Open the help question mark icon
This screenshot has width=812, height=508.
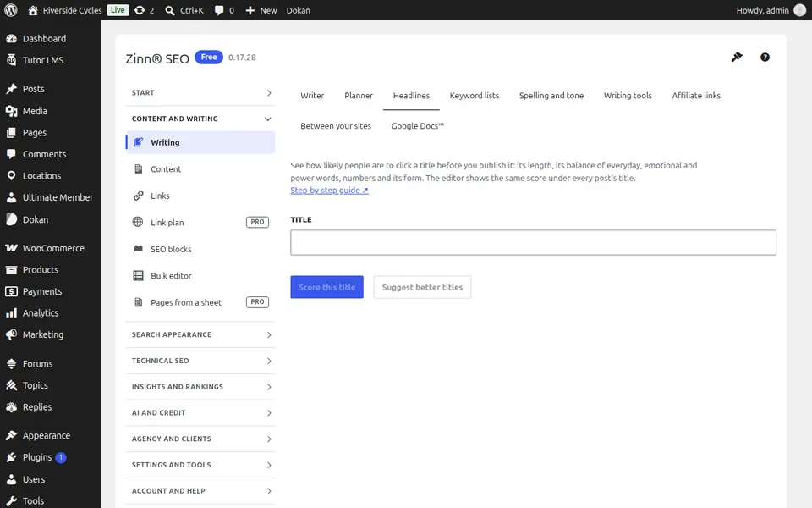(x=765, y=57)
